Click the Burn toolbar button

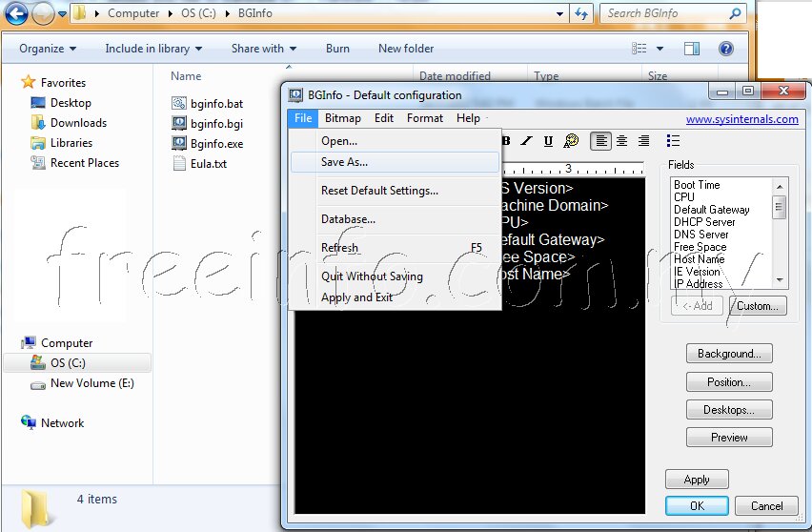[337, 49]
